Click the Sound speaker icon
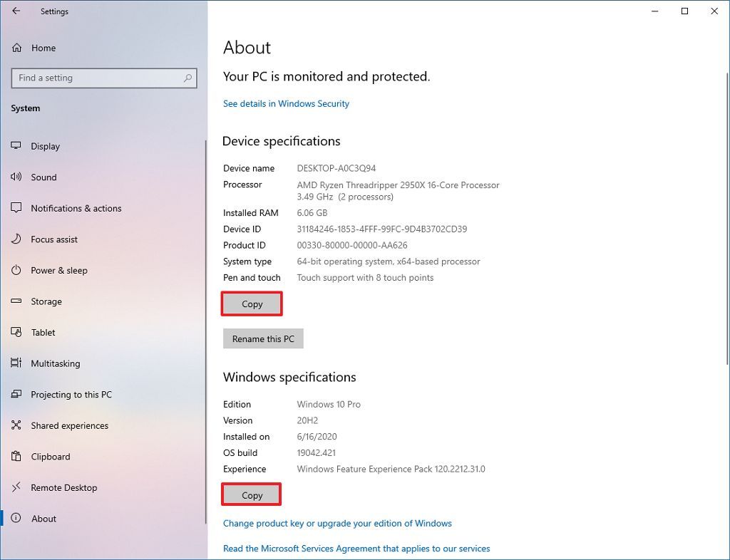The image size is (730, 560). (16, 177)
